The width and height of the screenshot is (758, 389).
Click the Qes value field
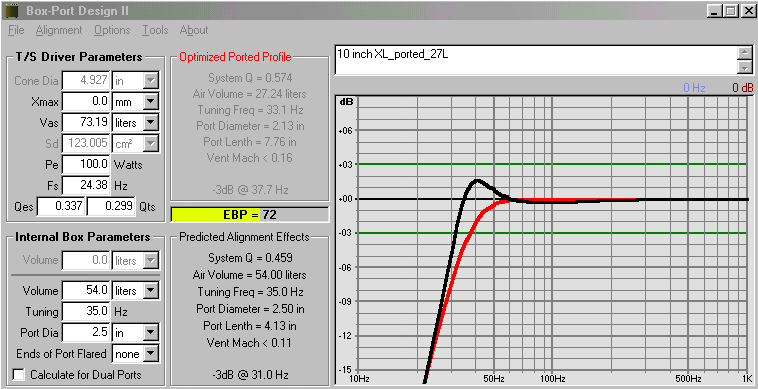pyautogui.click(x=61, y=206)
